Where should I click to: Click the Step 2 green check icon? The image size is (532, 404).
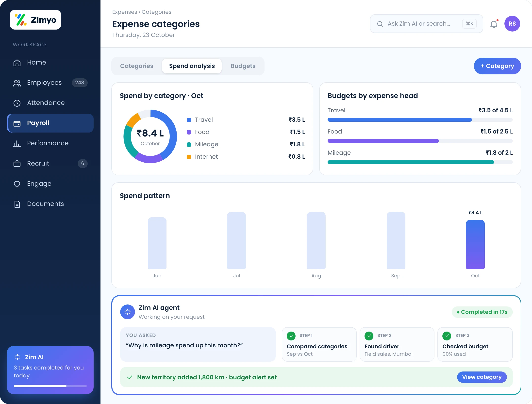point(369,336)
